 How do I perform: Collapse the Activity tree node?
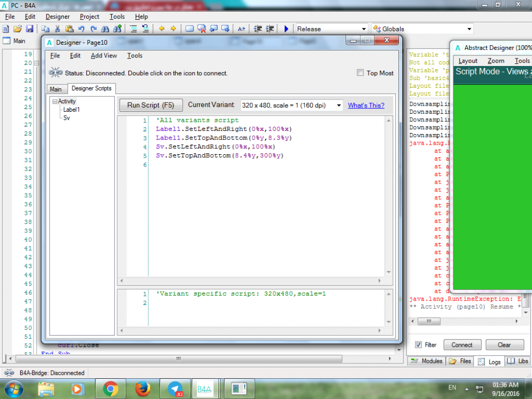coord(54,102)
